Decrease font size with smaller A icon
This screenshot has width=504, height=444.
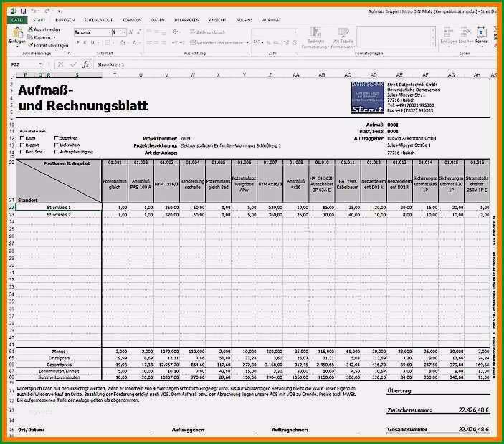tap(138, 32)
